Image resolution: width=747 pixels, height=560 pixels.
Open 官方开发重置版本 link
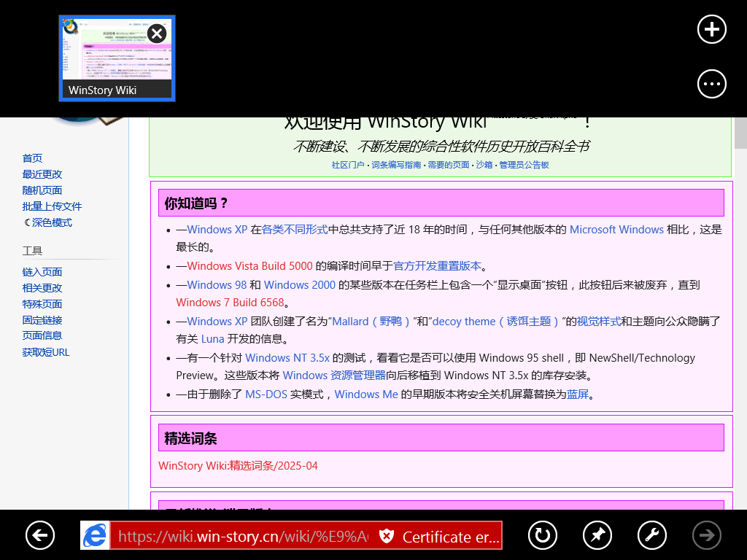[438, 266]
